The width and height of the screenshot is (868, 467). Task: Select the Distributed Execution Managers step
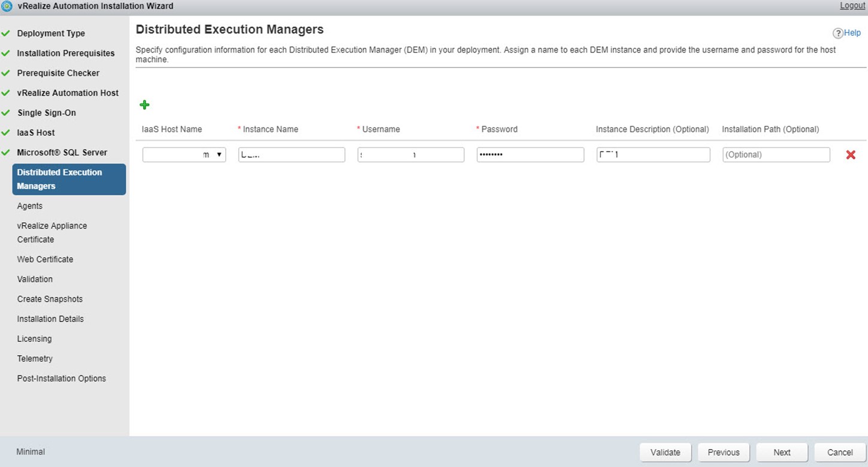tap(69, 179)
